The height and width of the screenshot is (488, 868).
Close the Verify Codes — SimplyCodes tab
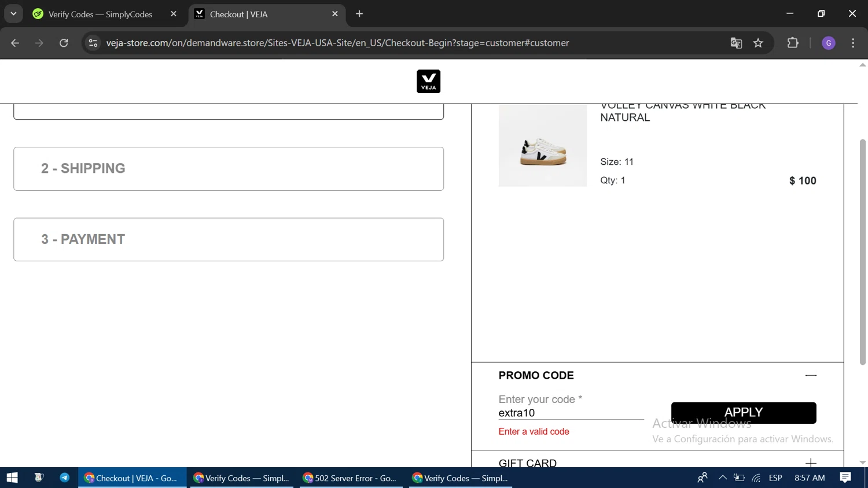click(174, 14)
